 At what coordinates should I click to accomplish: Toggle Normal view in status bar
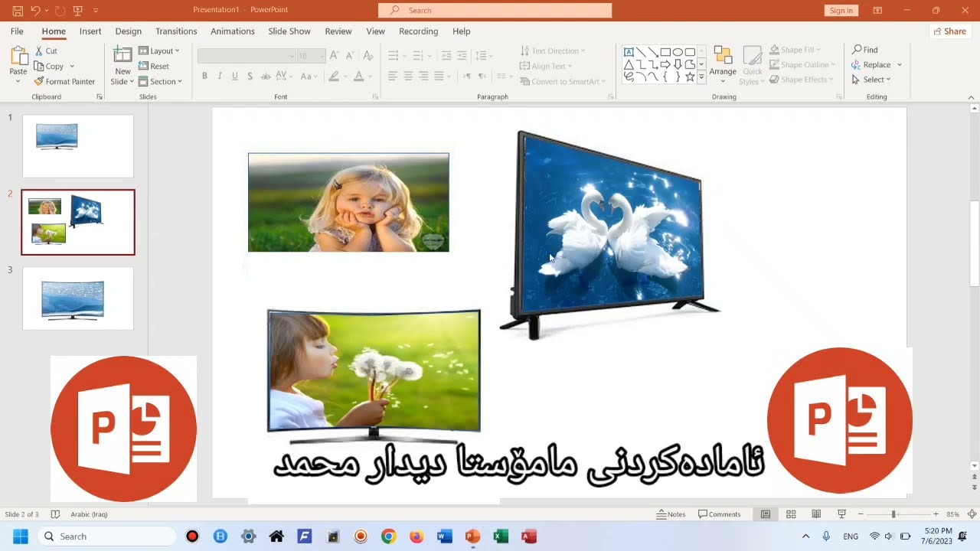pyautogui.click(x=766, y=514)
